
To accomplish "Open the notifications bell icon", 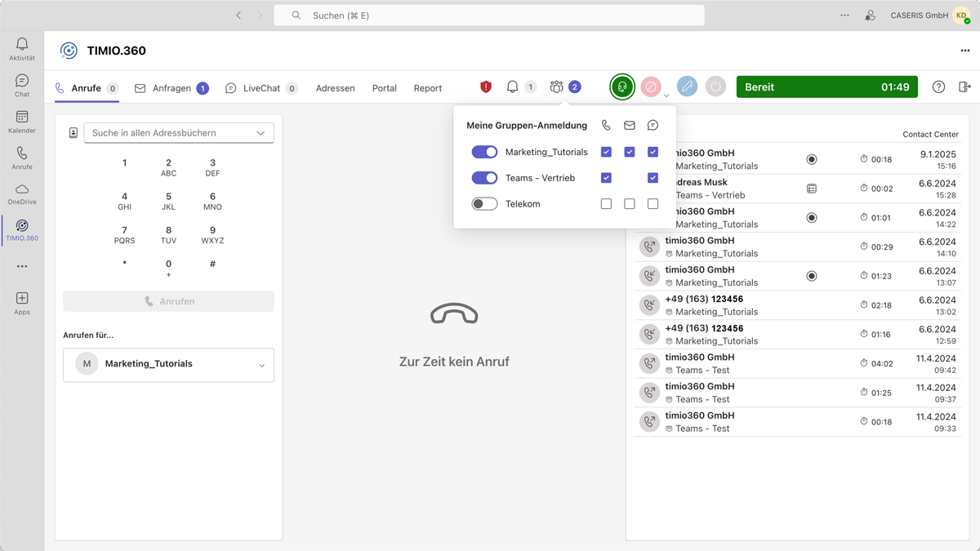I will [x=512, y=87].
